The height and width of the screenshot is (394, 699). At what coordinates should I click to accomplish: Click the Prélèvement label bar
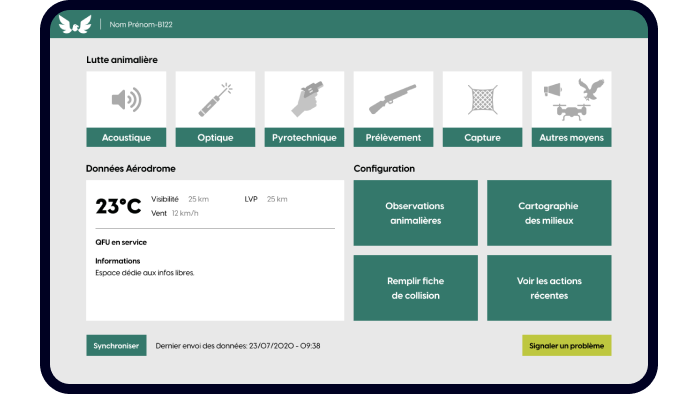393,137
